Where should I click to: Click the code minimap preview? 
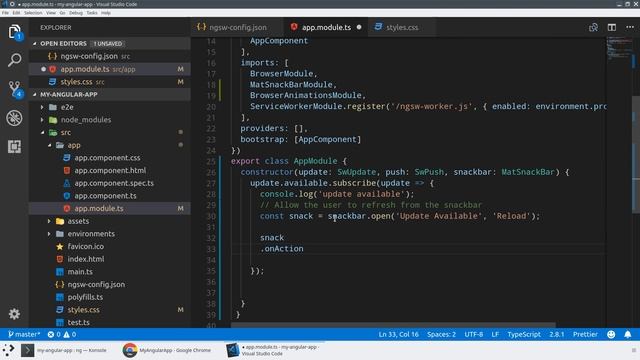pyautogui.click(x=619, y=48)
